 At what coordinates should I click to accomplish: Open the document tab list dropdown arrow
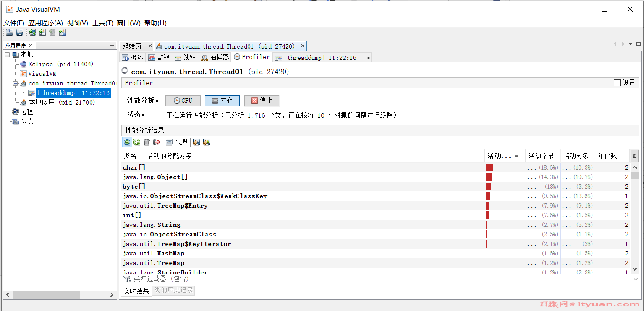(631, 44)
